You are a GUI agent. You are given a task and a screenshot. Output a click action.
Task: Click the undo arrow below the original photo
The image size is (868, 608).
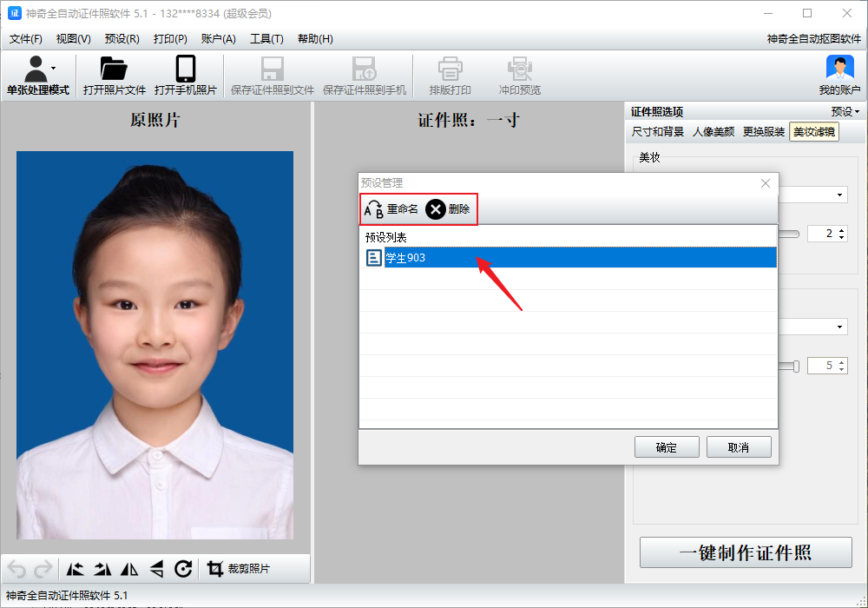16,569
